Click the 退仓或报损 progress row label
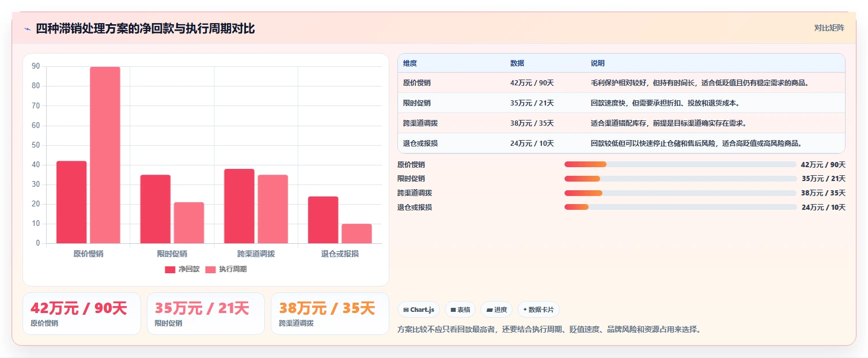The width and height of the screenshot is (868, 358). 415,207
